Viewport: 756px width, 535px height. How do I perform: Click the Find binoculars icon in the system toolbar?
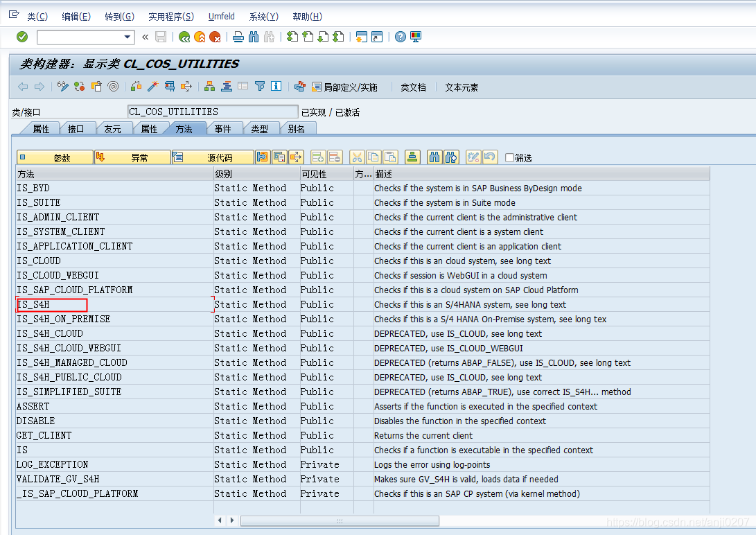pos(254,37)
